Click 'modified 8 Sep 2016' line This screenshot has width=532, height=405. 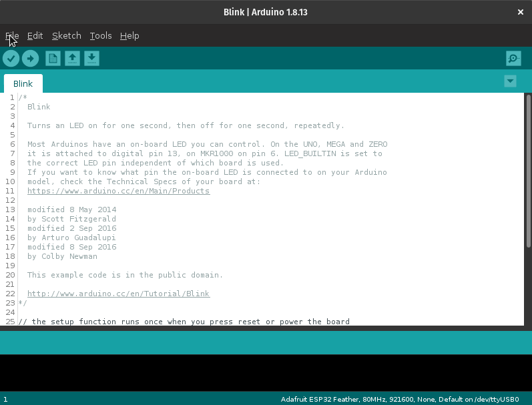point(71,247)
